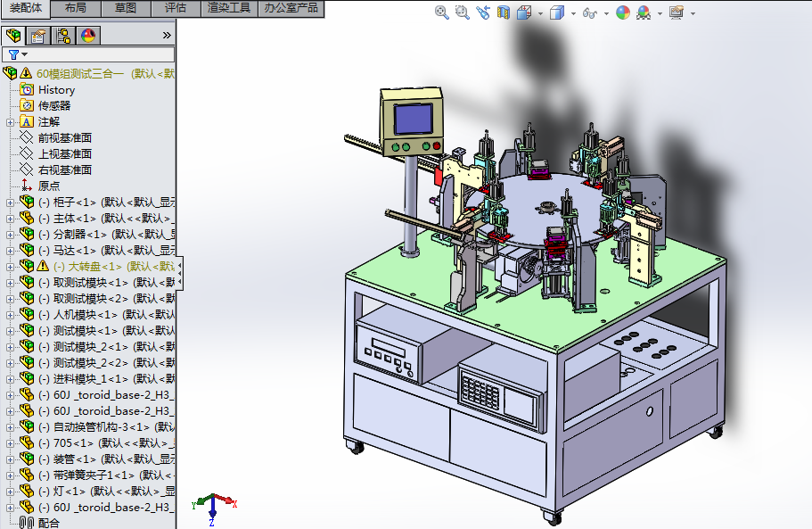
Task: Expand the 注解 folder node
Action: click(10, 122)
